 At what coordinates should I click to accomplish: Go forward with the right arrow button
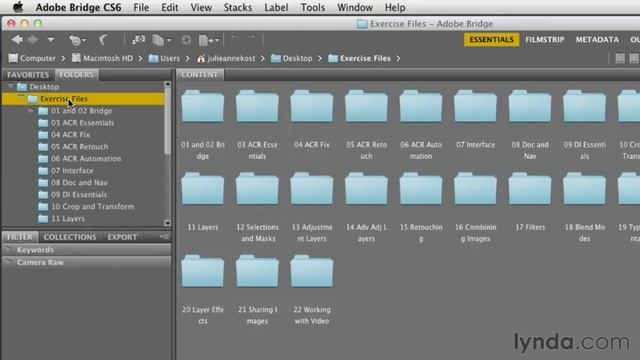click(33, 40)
